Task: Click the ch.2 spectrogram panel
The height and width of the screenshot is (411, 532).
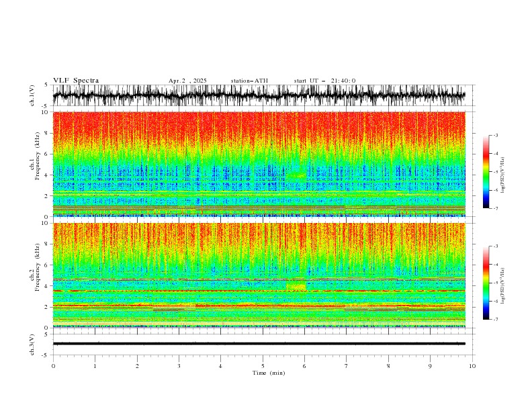Action: point(259,275)
